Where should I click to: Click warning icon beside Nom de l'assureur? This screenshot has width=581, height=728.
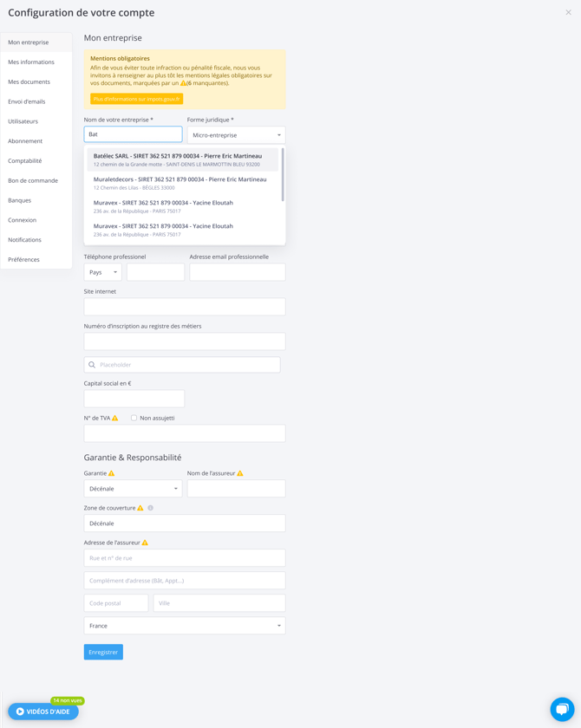240,473
